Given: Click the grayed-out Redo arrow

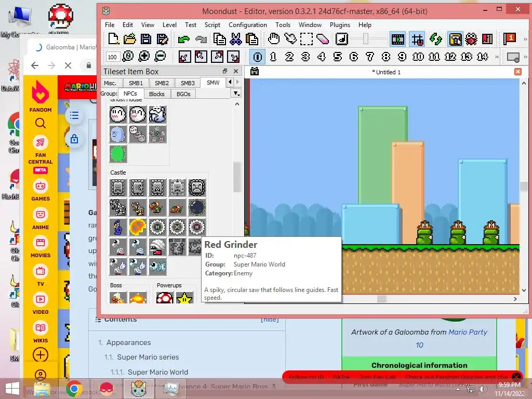Looking at the screenshot, I should (201, 39).
